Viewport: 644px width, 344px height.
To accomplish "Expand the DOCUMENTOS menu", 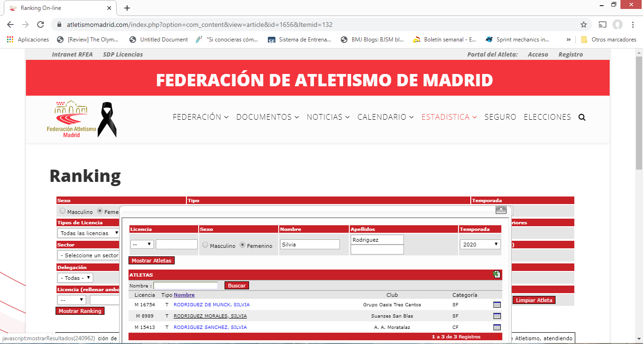I will 268,117.
